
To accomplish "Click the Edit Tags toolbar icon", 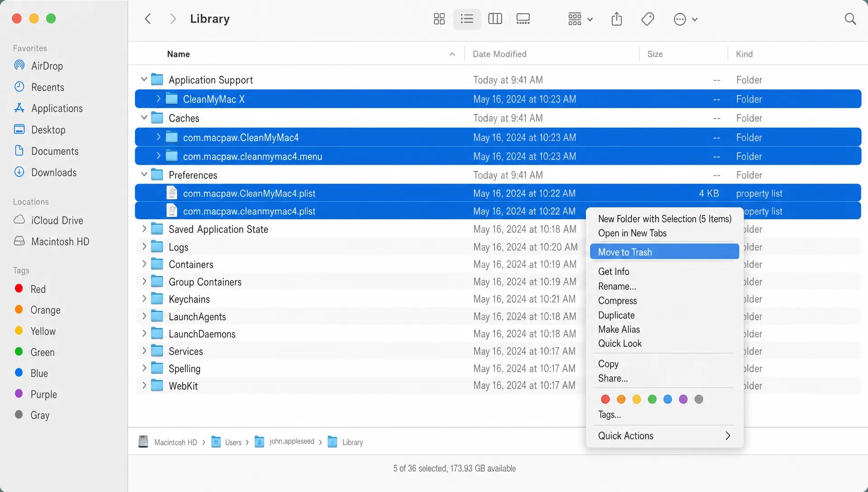I will 647,19.
